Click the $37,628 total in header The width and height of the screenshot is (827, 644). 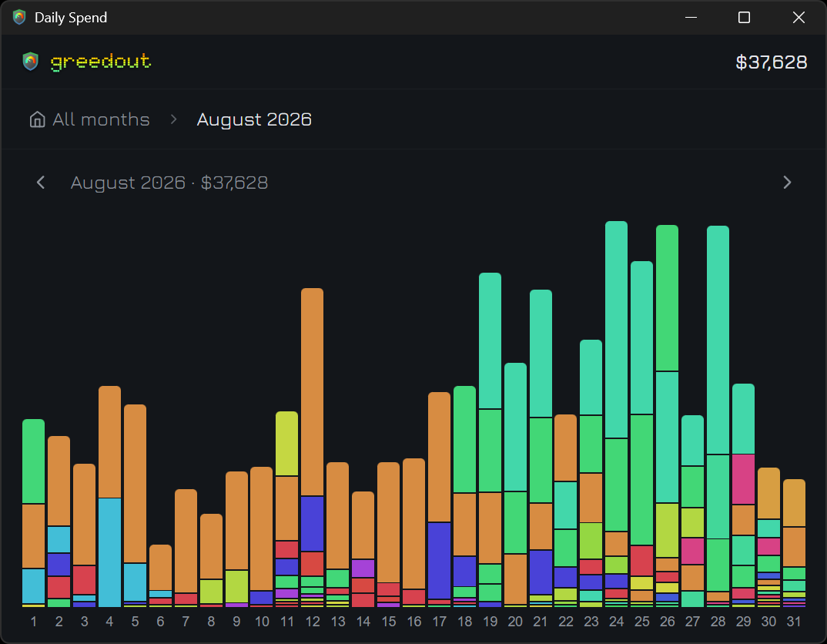771,62
